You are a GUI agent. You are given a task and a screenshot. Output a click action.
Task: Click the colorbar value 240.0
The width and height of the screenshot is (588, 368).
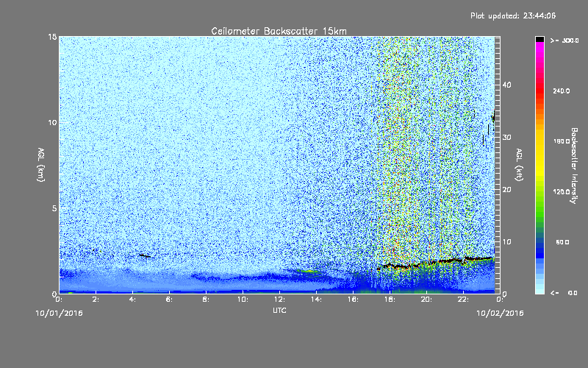(562, 91)
